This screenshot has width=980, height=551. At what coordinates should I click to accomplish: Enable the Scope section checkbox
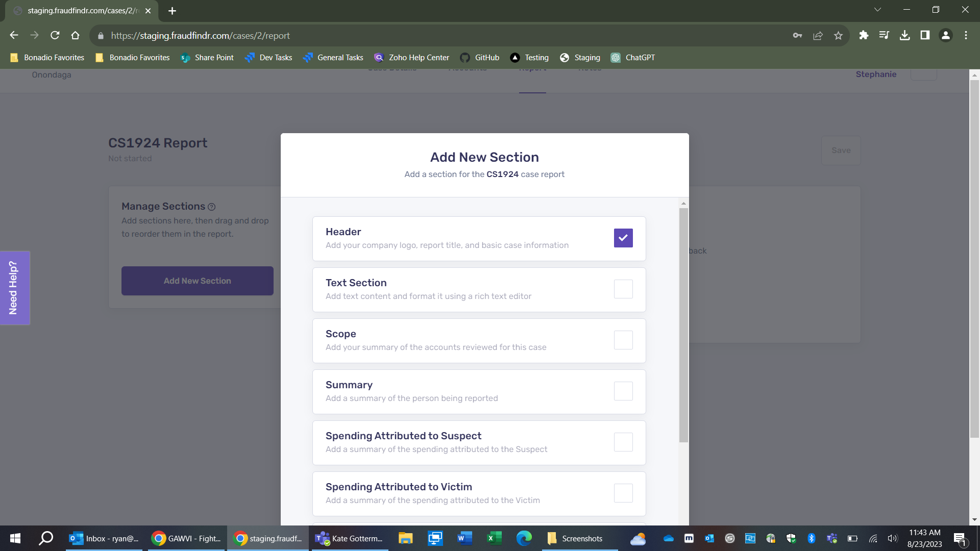point(623,340)
